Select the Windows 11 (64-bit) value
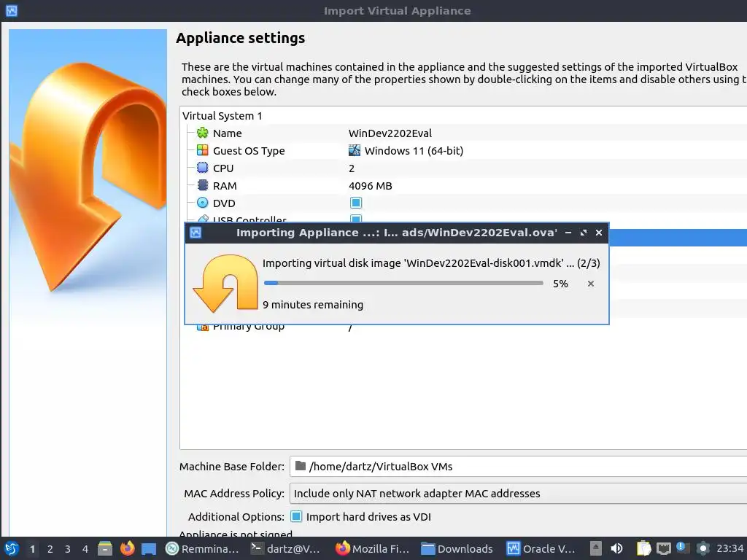 (x=414, y=150)
